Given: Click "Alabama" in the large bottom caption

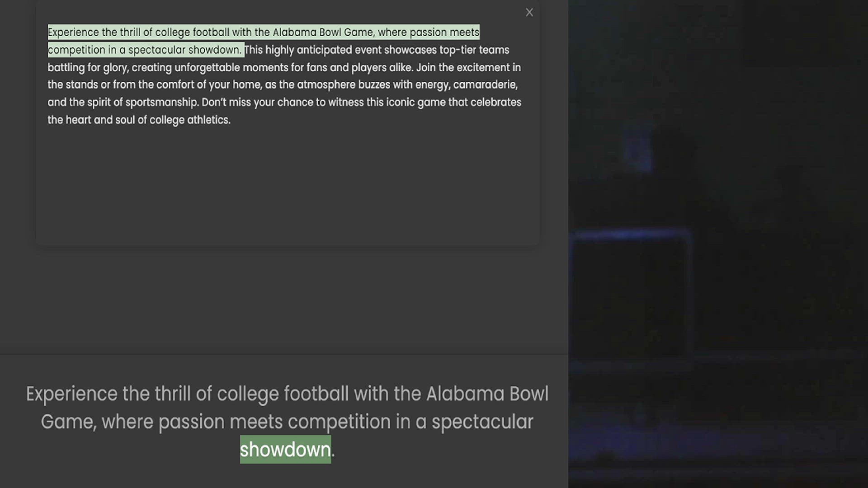Looking at the screenshot, I should [465, 394].
